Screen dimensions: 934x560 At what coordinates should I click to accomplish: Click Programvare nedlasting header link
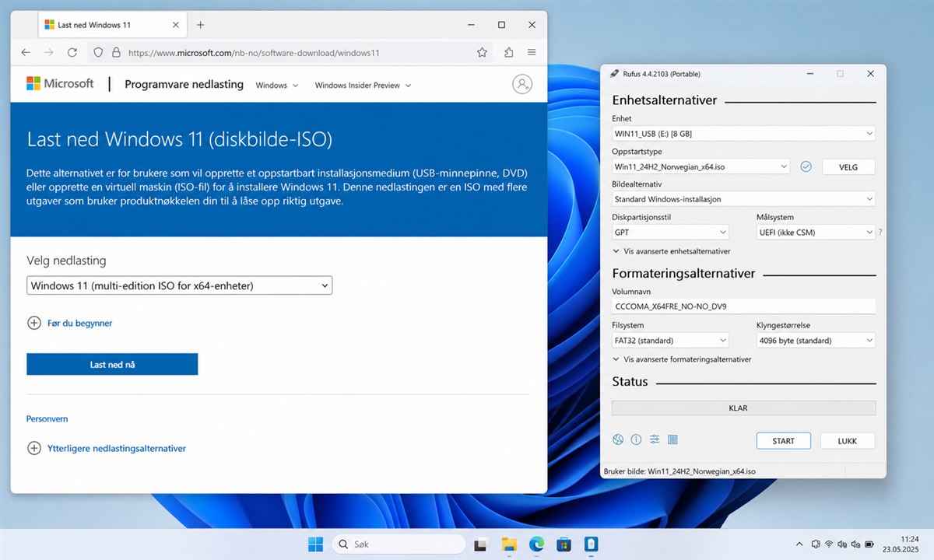pos(184,84)
